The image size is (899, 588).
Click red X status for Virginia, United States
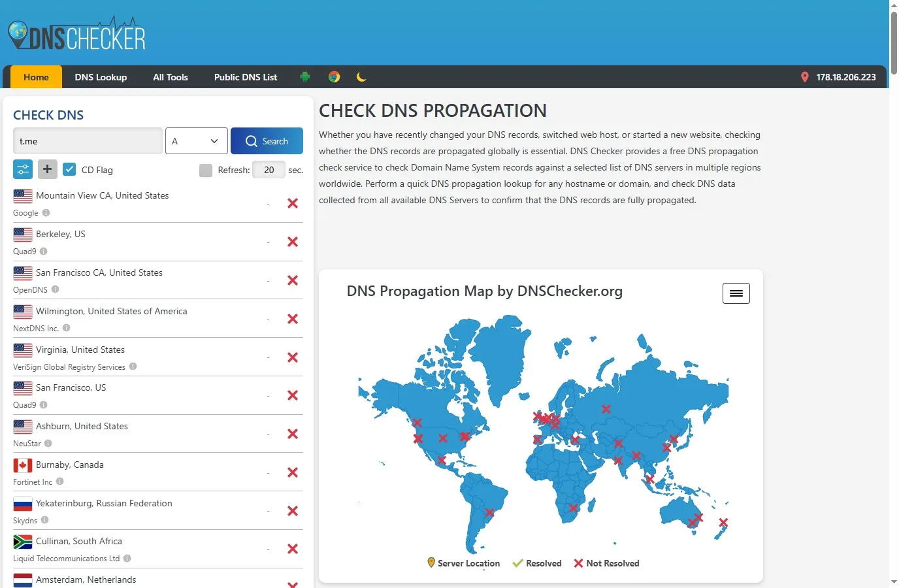click(x=293, y=357)
